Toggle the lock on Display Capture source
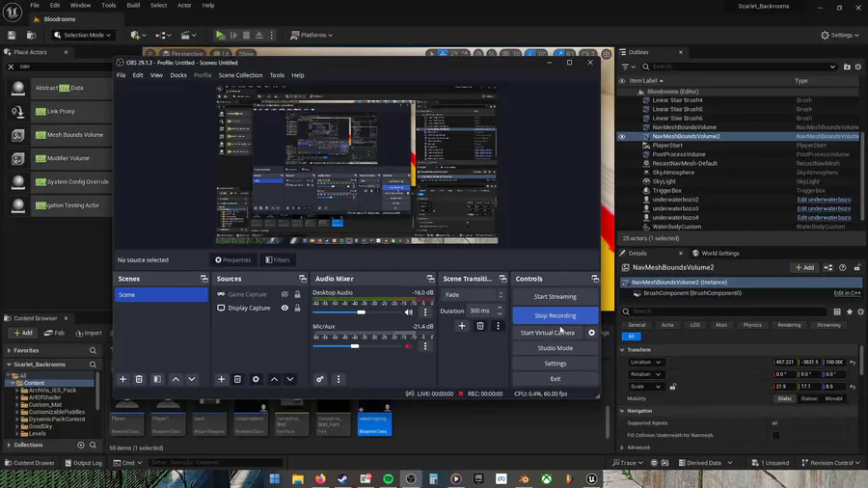Image resolution: width=868 pixels, height=488 pixels. point(297,308)
